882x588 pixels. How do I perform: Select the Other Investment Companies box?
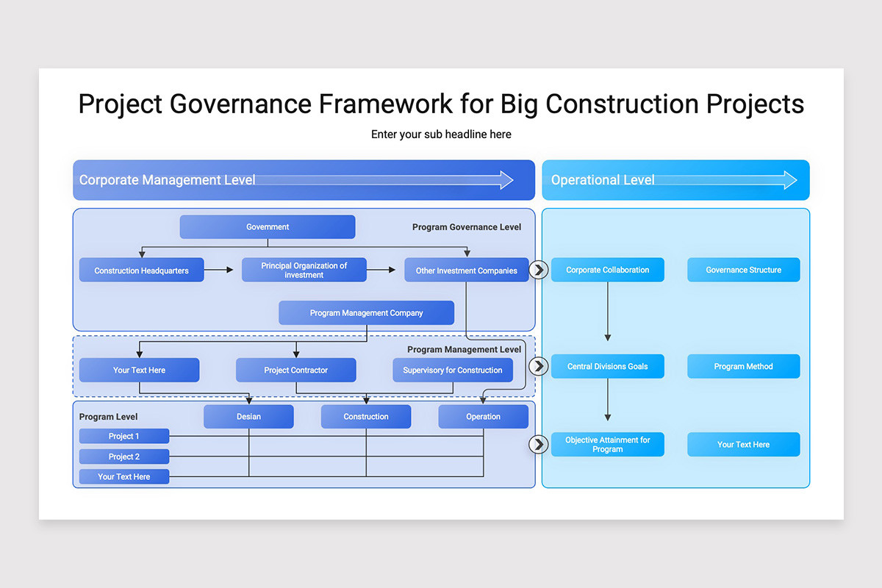[466, 270]
